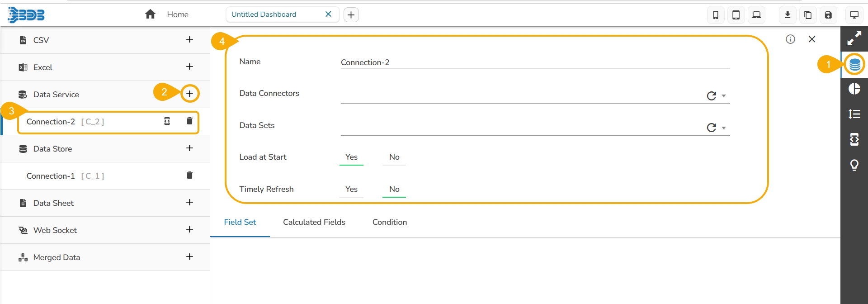Open the charts pie icon in sidebar
The height and width of the screenshot is (304, 868).
pos(854,89)
